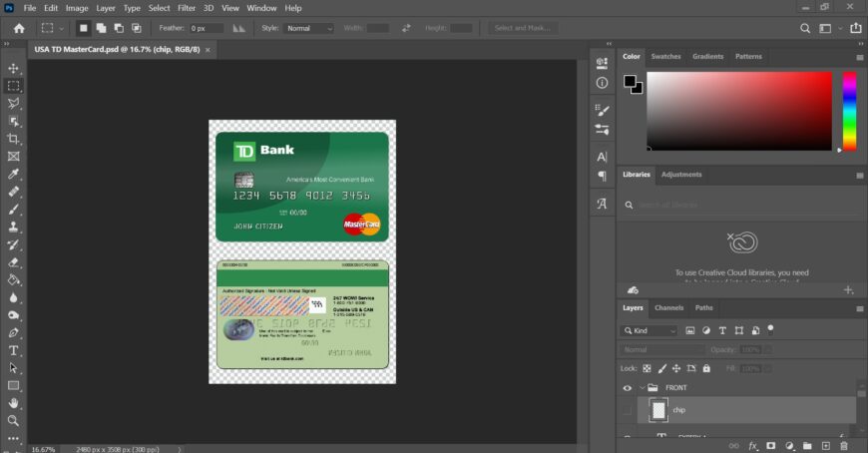Click the New selection mode button
Viewport: 868px width, 453px height.
[x=83, y=28]
